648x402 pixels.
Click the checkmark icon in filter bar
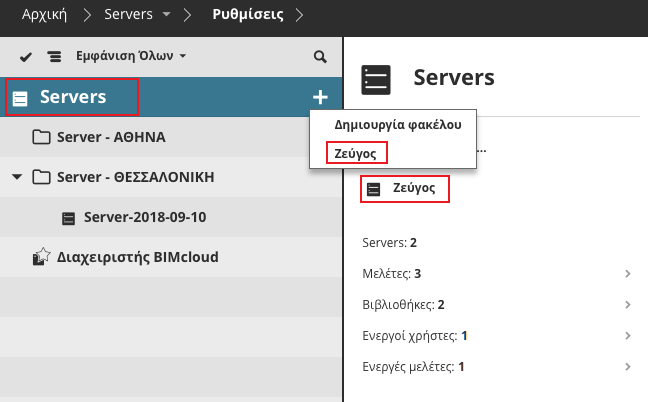click(26, 57)
